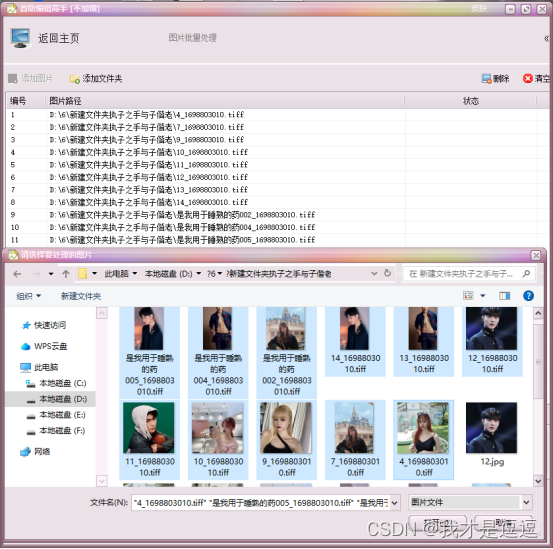Click 本地磁盘 (D:) in the address breadcrumb
This screenshot has width=553, height=549.
tap(169, 274)
